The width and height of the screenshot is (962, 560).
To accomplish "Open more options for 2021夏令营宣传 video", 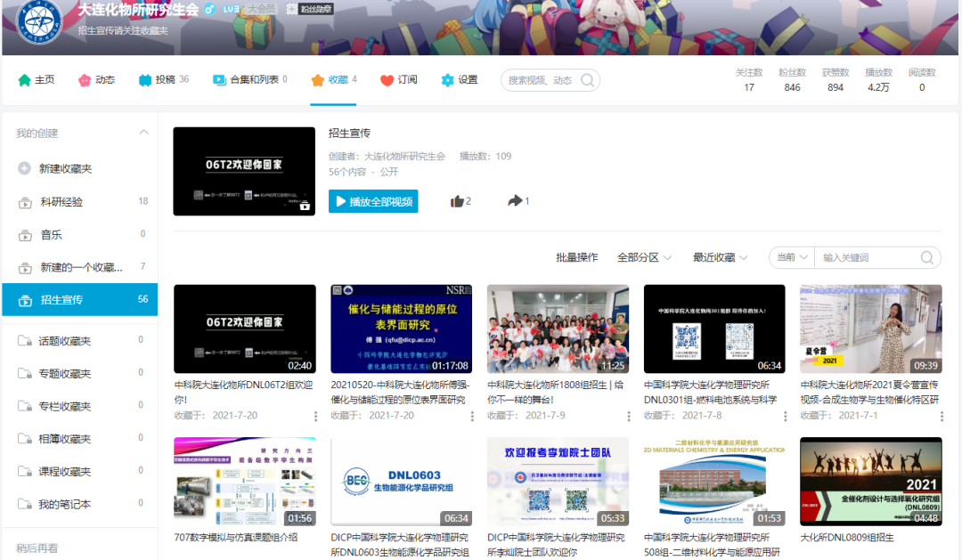I will [942, 417].
